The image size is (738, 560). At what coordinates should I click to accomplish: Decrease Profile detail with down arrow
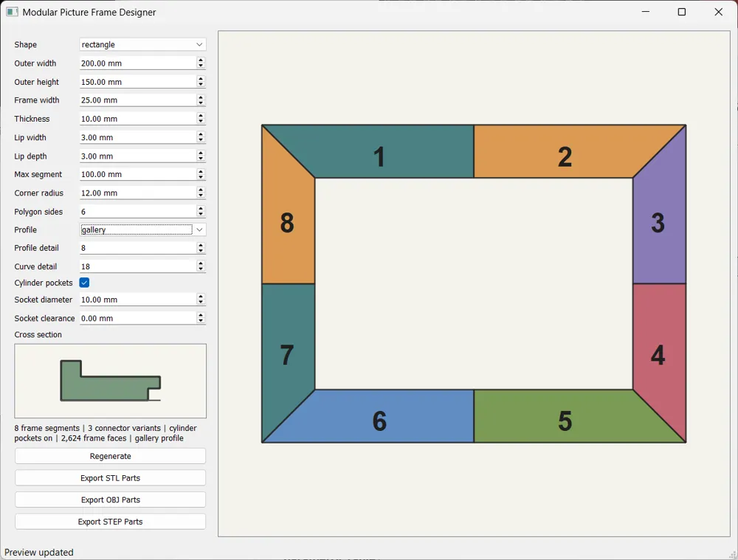point(201,251)
